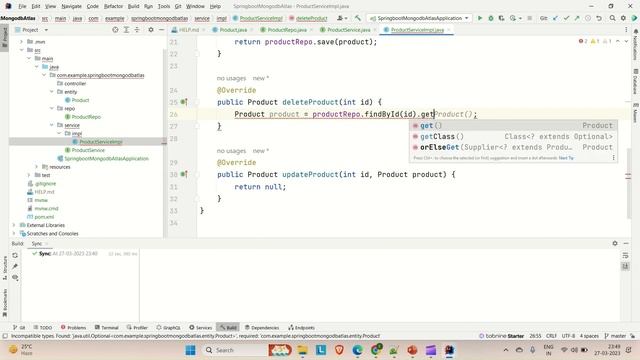The width and height of the screenshot is (640, 360).
Task: Open editor tabs more options icon
Action: click(x=626, y=30)
